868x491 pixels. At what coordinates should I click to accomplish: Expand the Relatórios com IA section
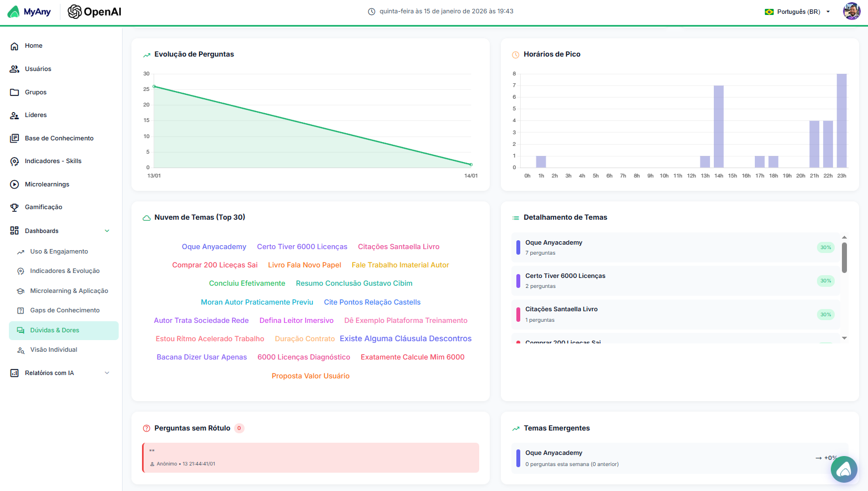tap(107, 372)
